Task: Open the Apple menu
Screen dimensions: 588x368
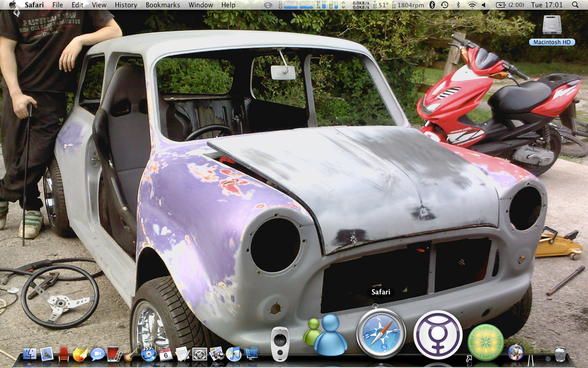Action: click(12, 5)
